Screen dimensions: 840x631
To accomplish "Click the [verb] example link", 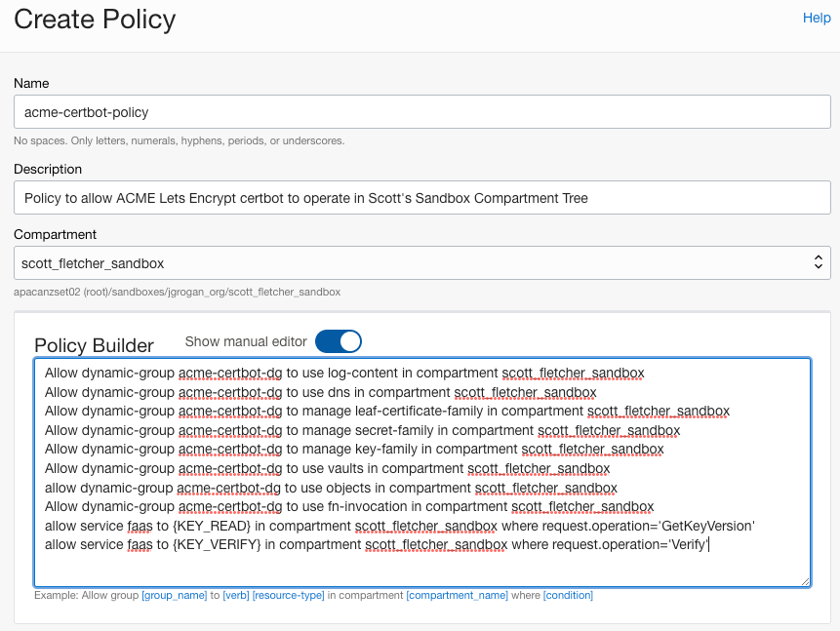I will pyautogui.click(x=235, y=595).
